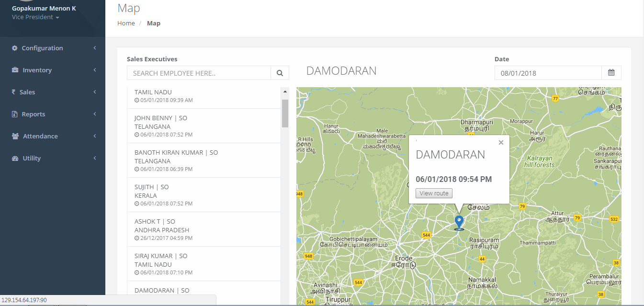Focus the Search Employee input field
644x306 pixels.
tap(199, 73)
